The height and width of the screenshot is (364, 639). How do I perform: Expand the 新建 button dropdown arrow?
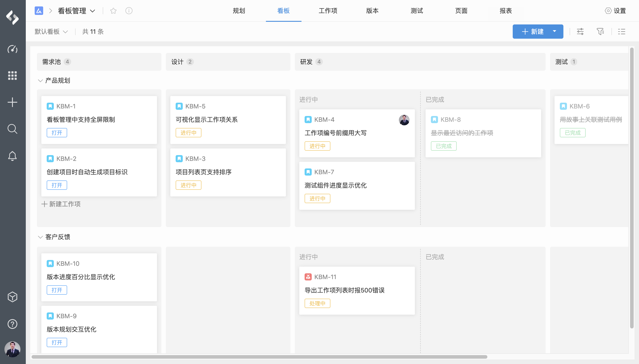click(x=555, y=32)
